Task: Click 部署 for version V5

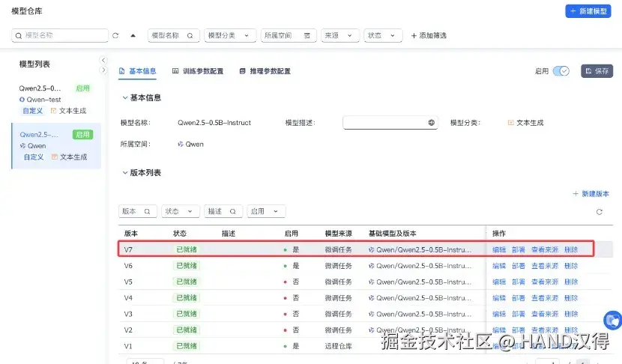Action: point(519,282)
